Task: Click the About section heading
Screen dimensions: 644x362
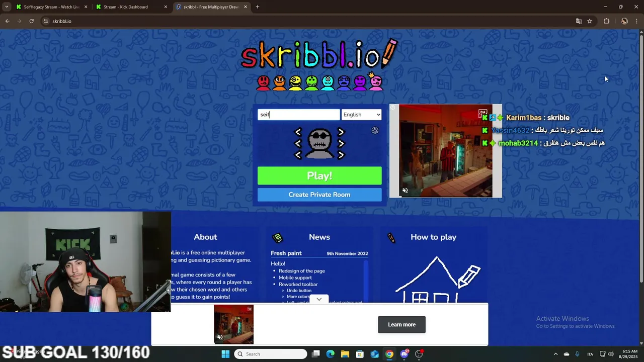Action: pos(205,237)
